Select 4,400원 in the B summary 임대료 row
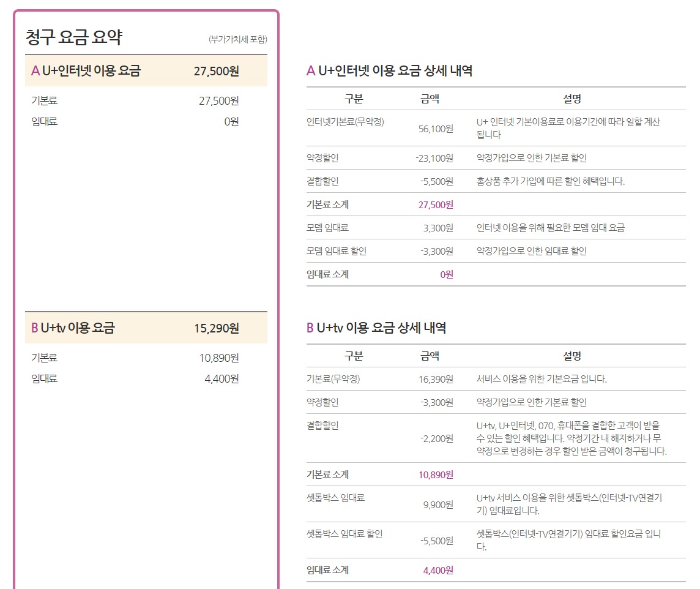The image size is (700, 589). pyautogui.click(x=222, y=379)
